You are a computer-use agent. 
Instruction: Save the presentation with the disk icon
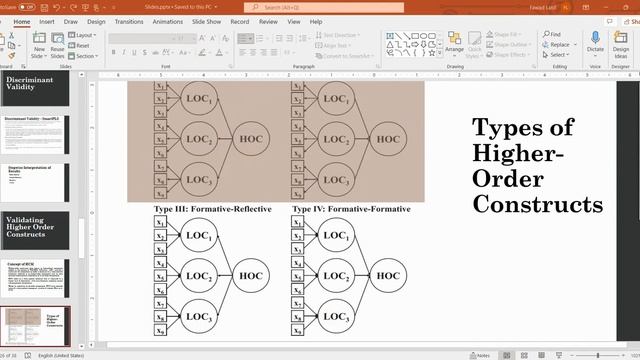pos(44,7)
